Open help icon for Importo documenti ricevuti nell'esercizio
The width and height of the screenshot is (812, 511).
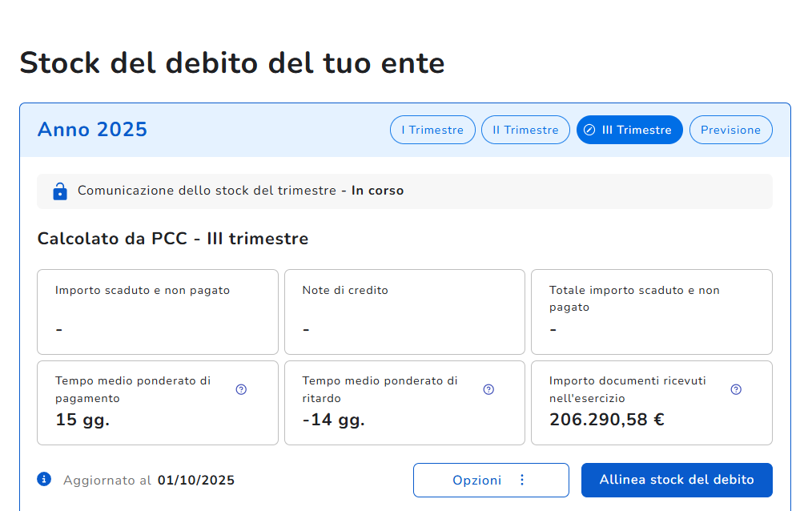click(736, 389)
